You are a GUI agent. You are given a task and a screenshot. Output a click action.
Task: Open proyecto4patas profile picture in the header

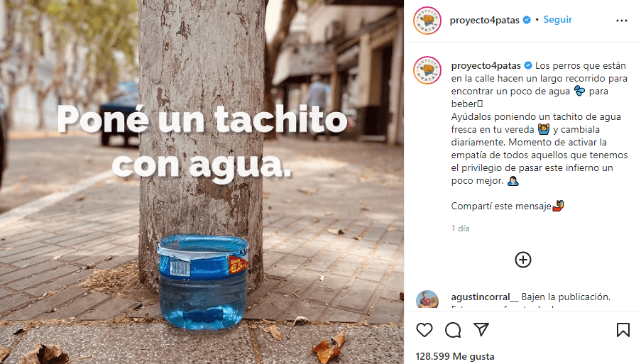[x=427, y=21]
